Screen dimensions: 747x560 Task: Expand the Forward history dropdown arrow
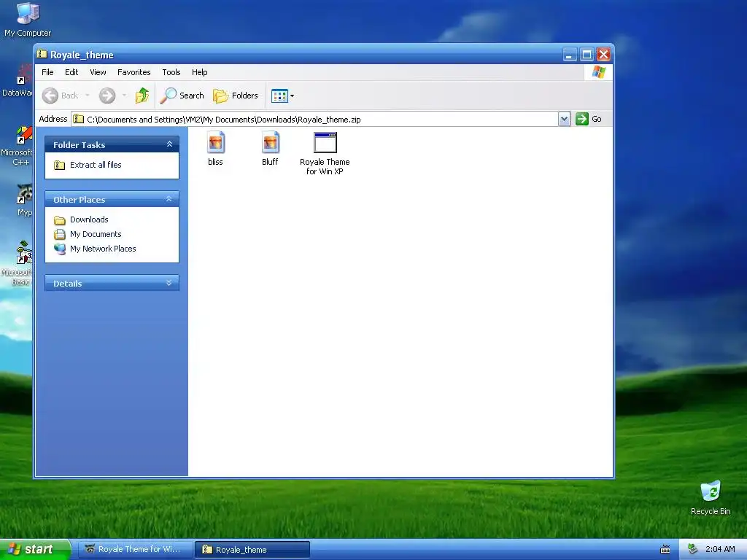[124, 96]
